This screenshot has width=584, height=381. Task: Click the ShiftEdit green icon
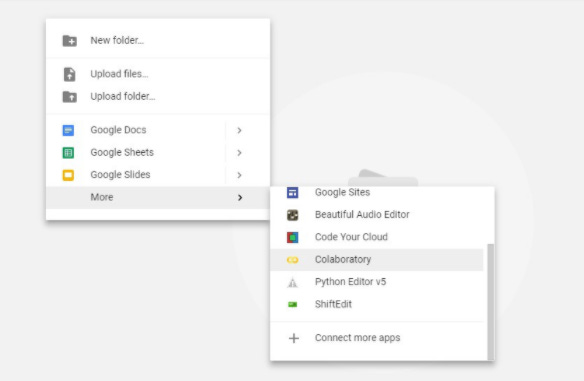click(293, 305)
